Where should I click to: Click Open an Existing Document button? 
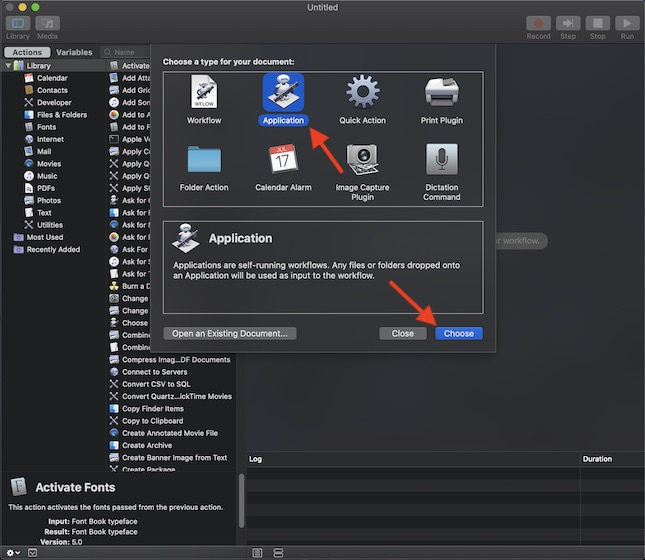tap(230, 333)
